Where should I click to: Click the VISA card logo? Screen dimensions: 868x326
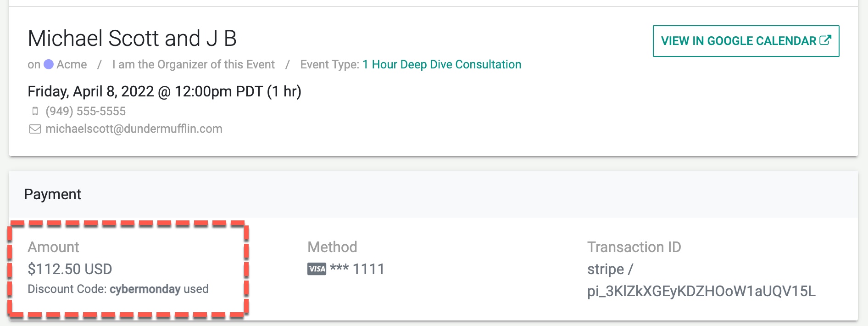click(x=317, y=269)
